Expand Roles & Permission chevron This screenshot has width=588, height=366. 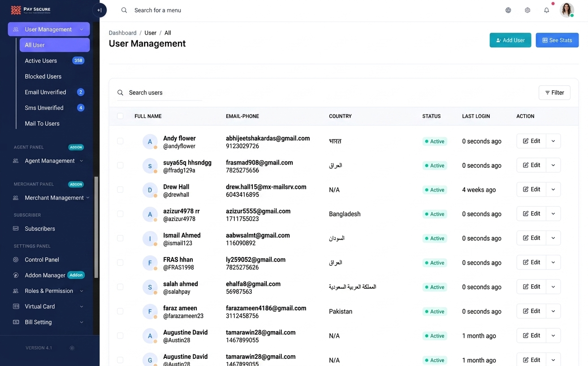click(82, 291)
